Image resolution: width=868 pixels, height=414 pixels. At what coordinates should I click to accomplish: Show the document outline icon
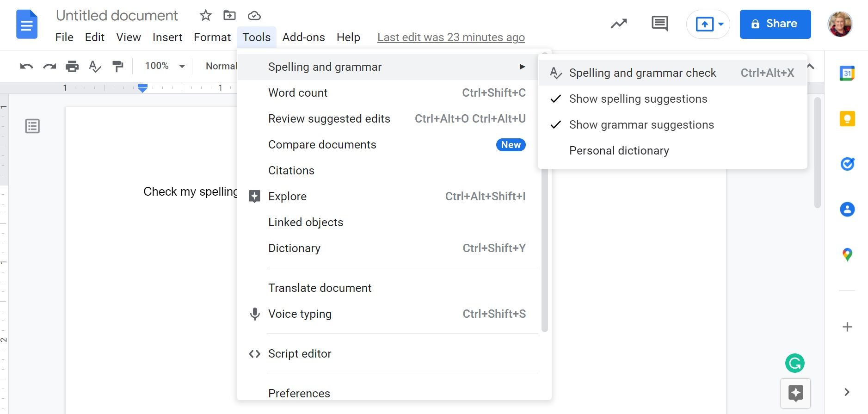coord(32,126)
